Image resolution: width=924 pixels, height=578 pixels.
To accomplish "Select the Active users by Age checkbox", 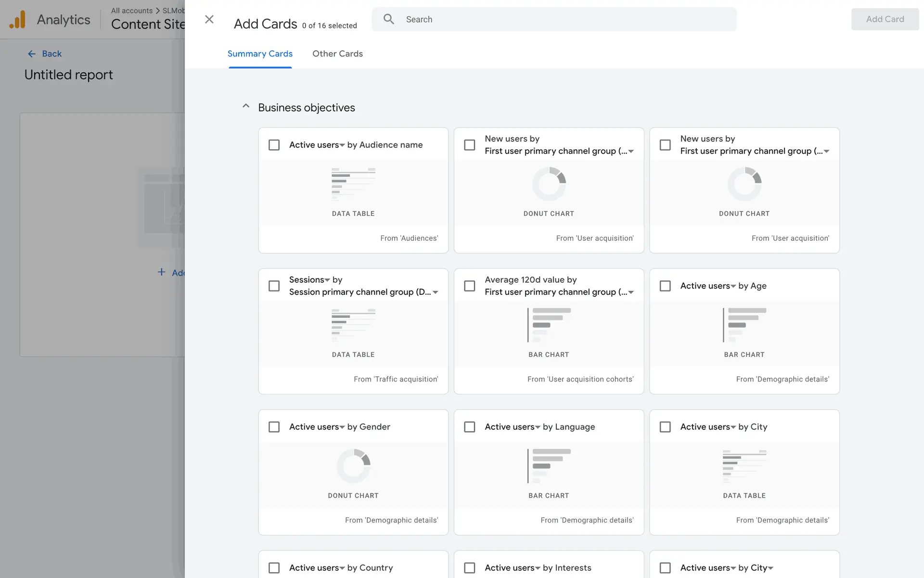I will point(665,286).
